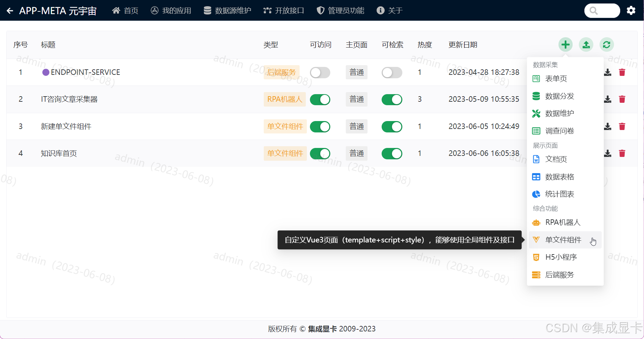644x339 pixels.
Task: Click the 类型 column header
Action: [x=271, y=45]
